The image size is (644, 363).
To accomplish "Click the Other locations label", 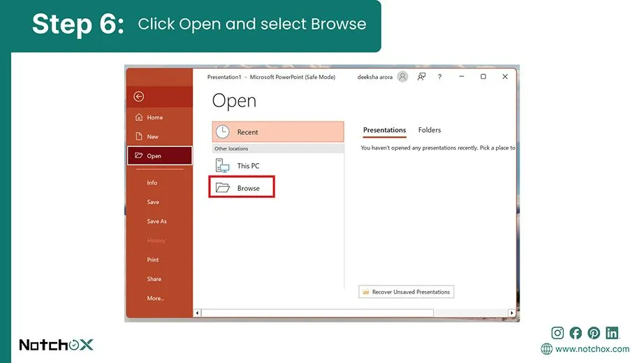I will pos(231,148).
